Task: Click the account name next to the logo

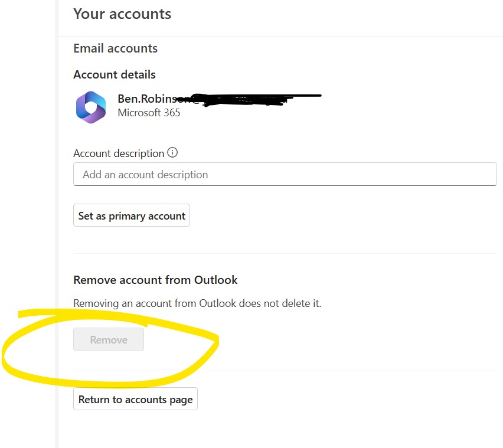Action: click(148, 99)
